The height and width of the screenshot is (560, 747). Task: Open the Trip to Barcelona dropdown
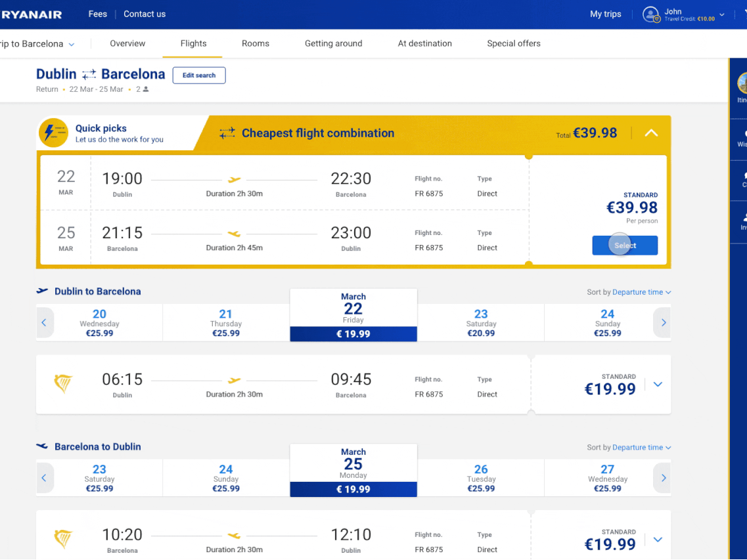pyautogui.click(x=38, y=44)
